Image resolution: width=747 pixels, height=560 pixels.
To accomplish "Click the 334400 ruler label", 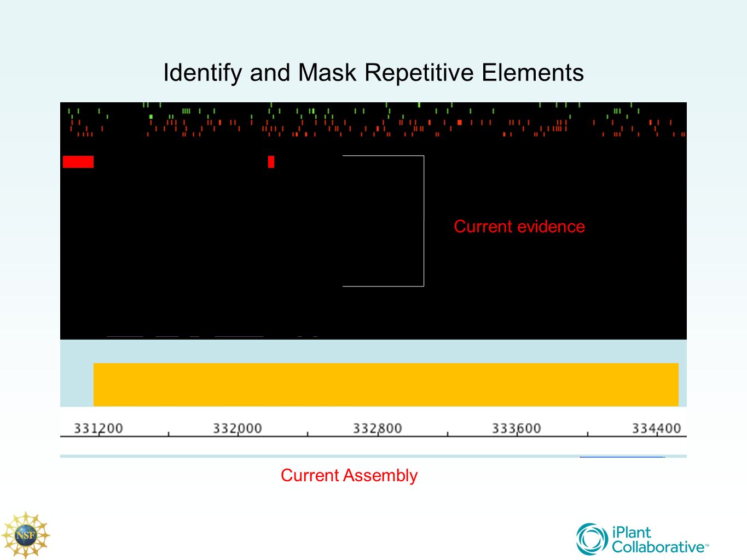I will 657,428.
